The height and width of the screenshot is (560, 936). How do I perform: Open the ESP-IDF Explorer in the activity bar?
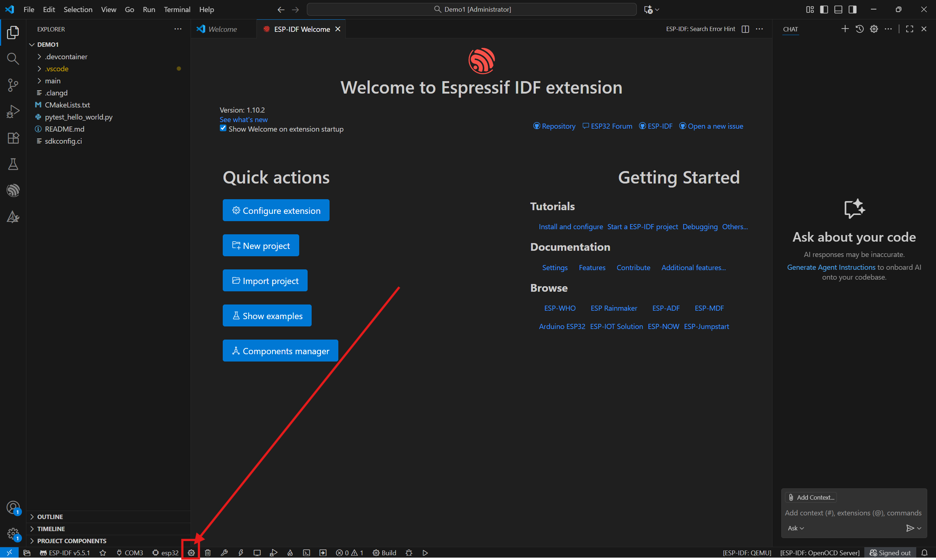tap(13, 190)
